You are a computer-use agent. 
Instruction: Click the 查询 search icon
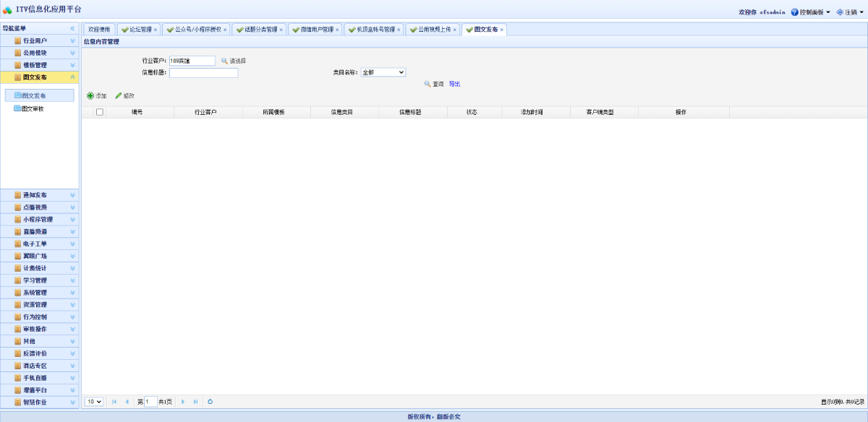pos(427,85)
